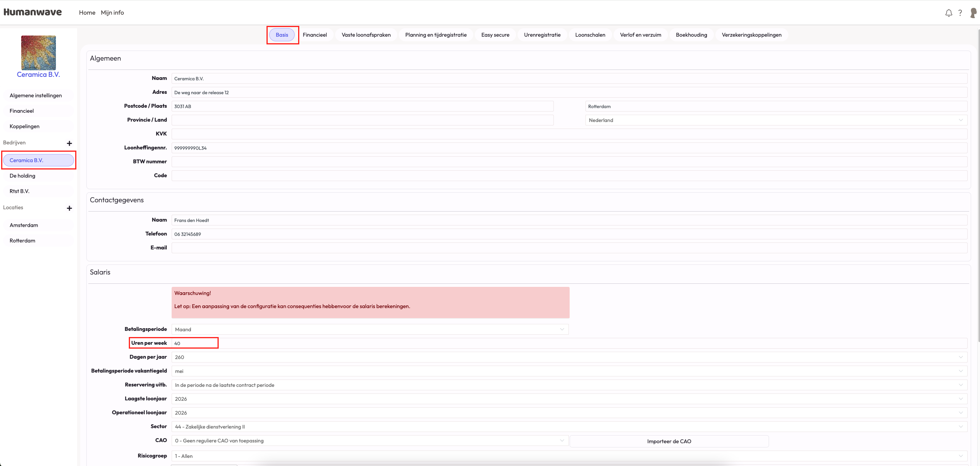Switch to the Easy secure tab
The height and width of the screenshot is (466, 980).
pos(495,35)
